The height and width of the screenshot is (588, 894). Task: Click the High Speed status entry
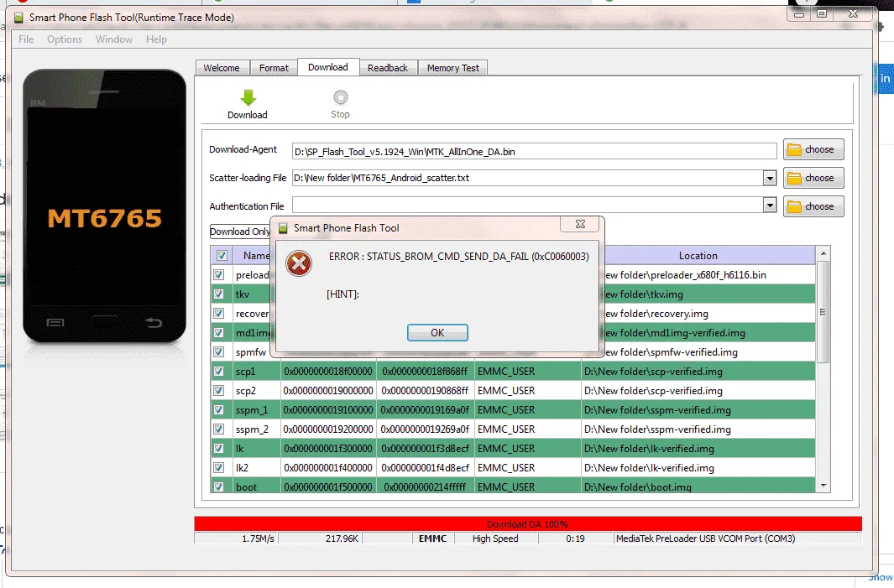coord(495,539)
